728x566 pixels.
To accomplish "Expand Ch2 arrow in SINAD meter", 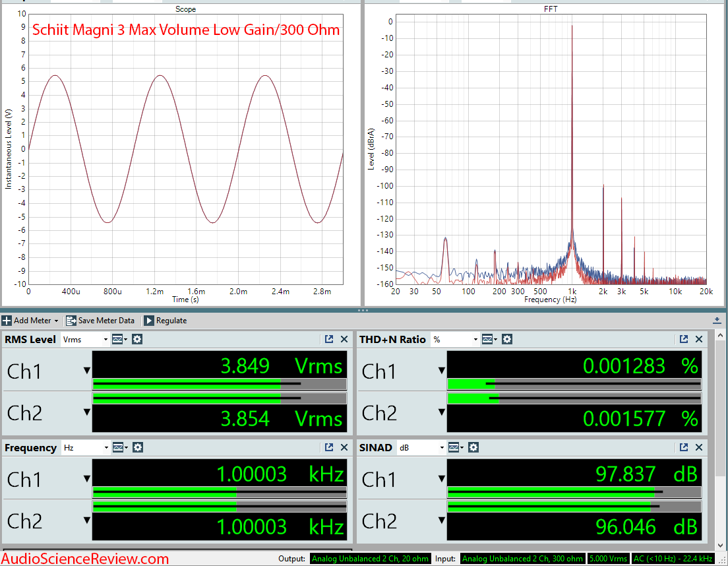I will coord(442,520).
